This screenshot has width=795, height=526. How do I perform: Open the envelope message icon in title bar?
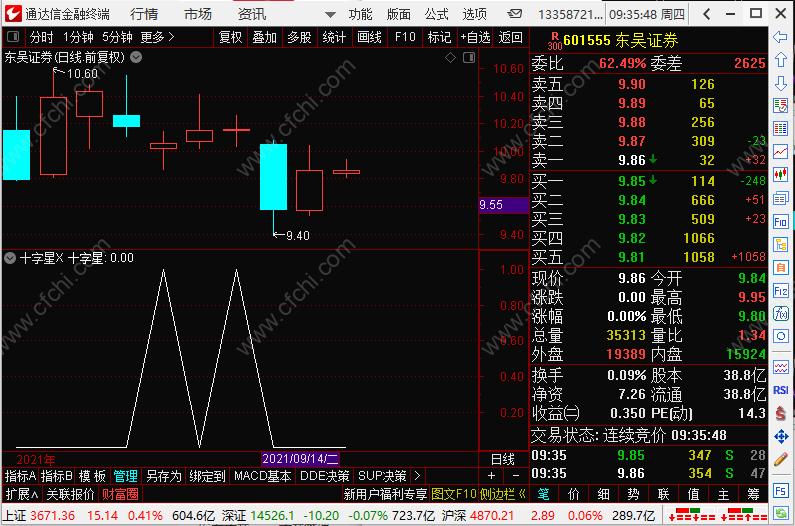pyautogui.click(x=514, y=14)
